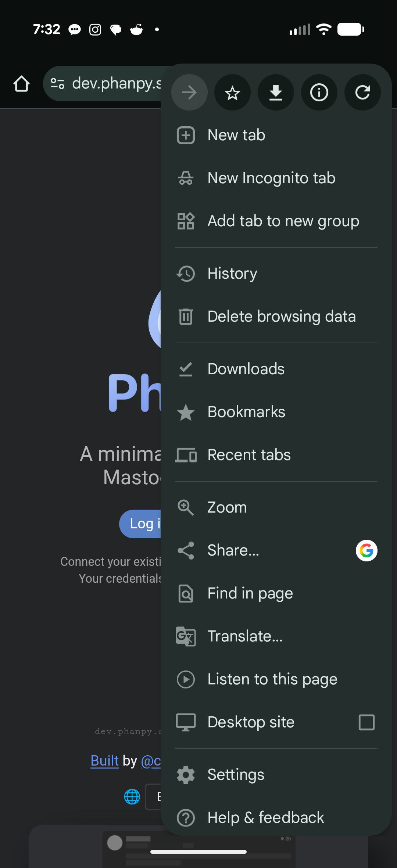
Task: Tap the forward arrow navigation icon
Action: (189, 93)
